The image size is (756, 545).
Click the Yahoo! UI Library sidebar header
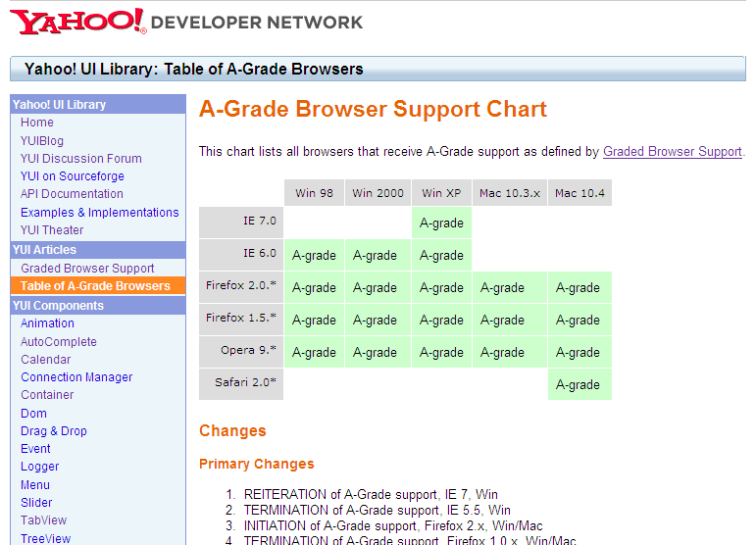pyautogui.click(x=59, y=105)
